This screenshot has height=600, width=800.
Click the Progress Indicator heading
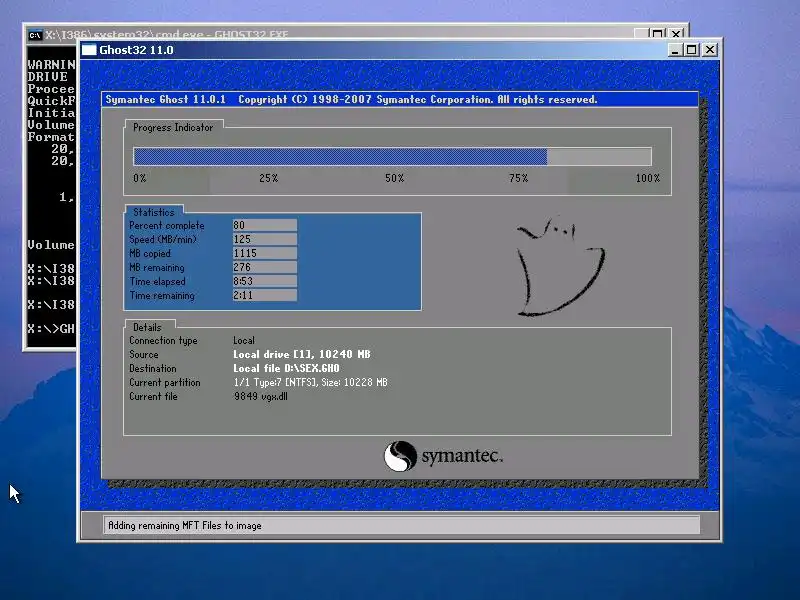tap(173, 128)
